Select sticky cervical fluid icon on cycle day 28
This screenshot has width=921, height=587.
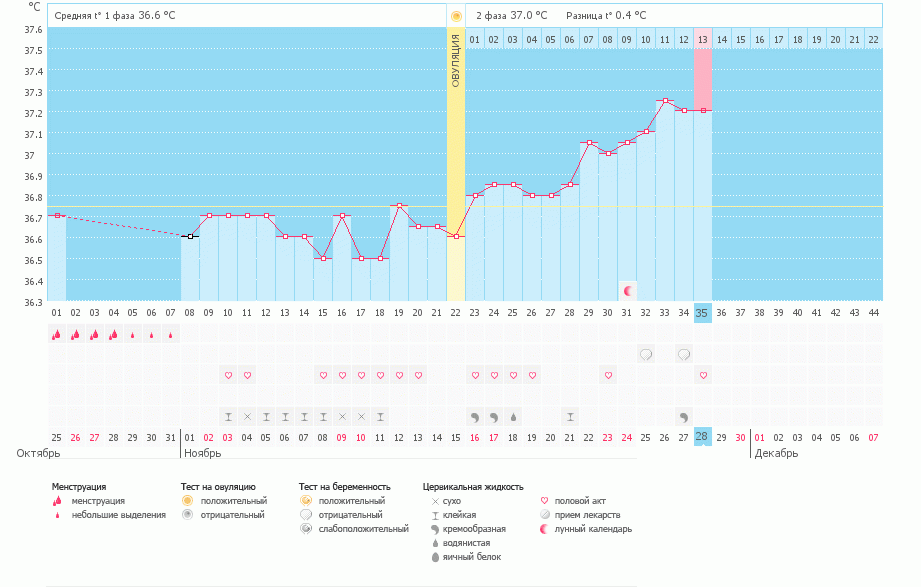click(x=570, y=416)
